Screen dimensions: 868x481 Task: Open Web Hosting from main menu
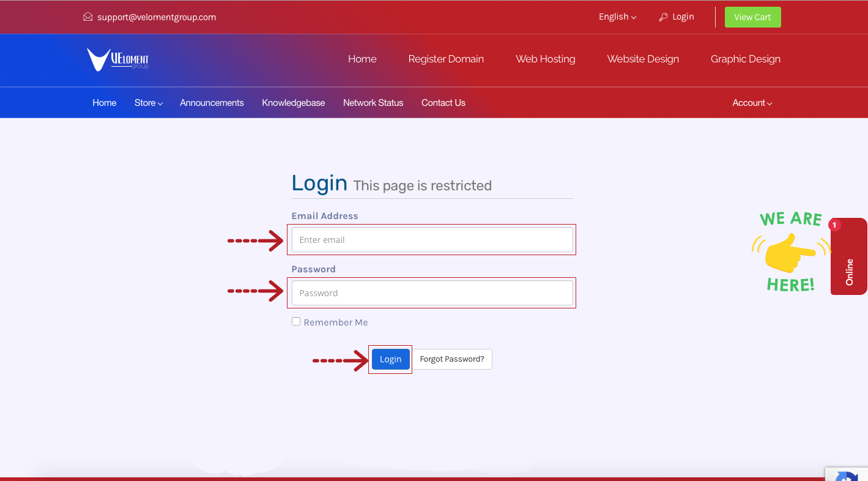pyautogui.click(x=545, y=59)
